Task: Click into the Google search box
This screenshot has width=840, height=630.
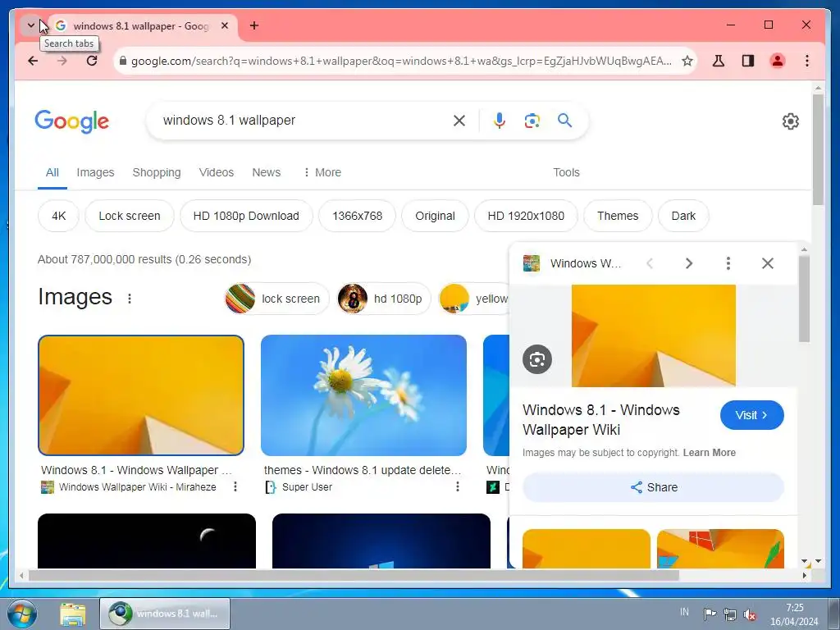Action: (303, 121)
